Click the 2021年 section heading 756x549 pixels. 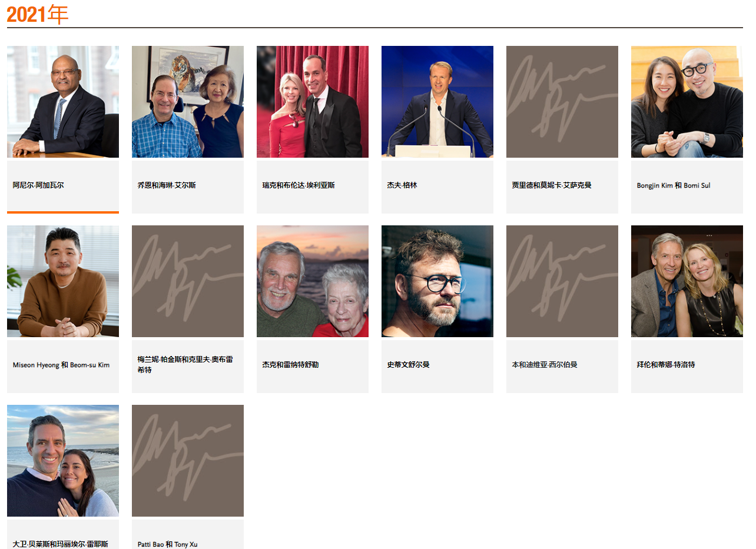tap(38, 14)
